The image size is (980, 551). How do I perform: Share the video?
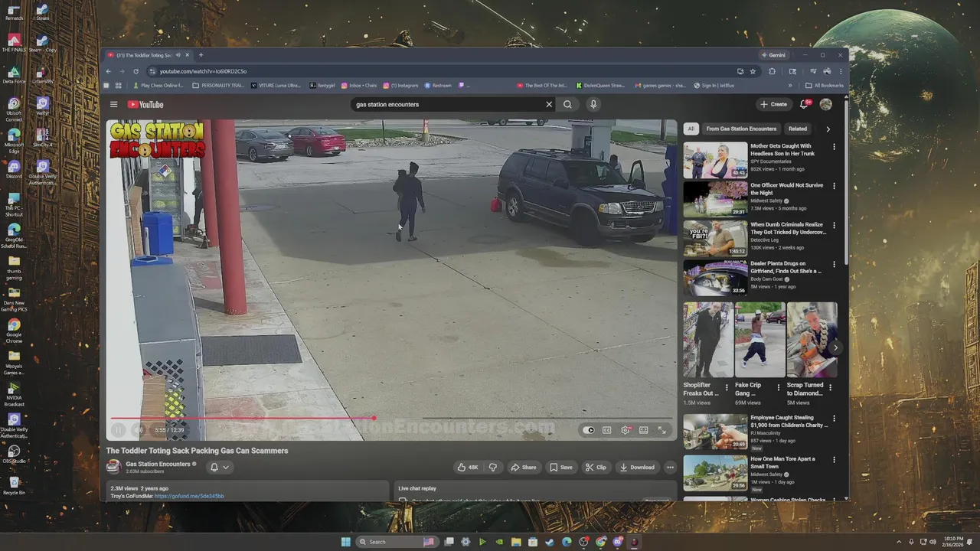(524, 468)
